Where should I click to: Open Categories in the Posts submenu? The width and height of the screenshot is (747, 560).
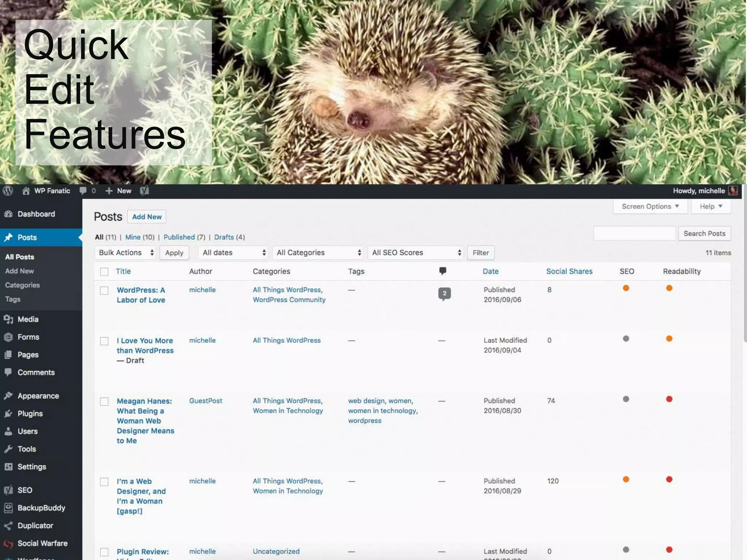coord(22,285)
